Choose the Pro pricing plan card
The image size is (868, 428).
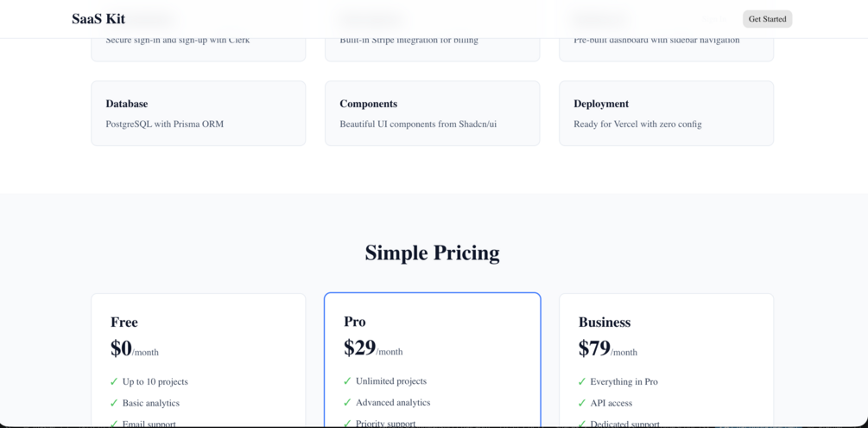[433, 360]
